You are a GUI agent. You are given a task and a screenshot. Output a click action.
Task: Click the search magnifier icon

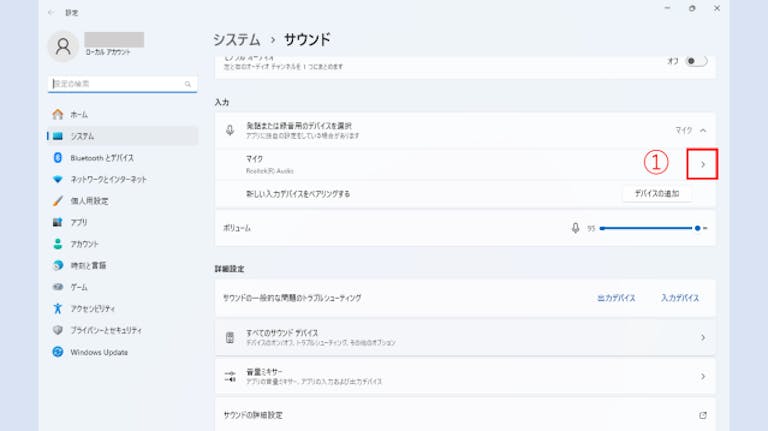coord(188,84)
